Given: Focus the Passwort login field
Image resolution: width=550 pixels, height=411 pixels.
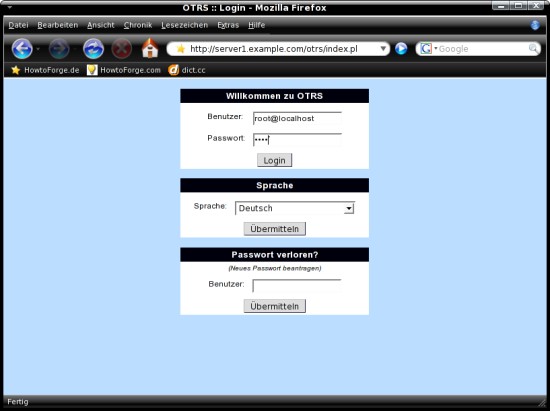Looking at the screenshot, I should pos(297,140).
